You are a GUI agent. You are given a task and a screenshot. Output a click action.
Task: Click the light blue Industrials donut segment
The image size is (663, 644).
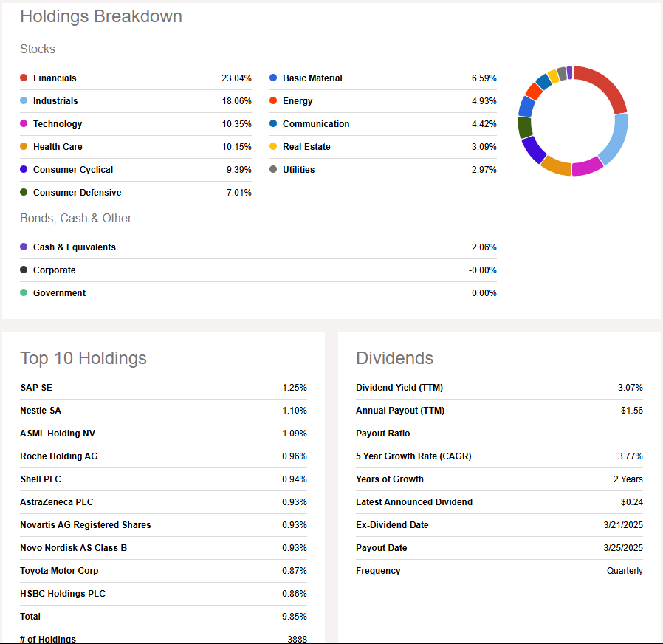[616, 137]
